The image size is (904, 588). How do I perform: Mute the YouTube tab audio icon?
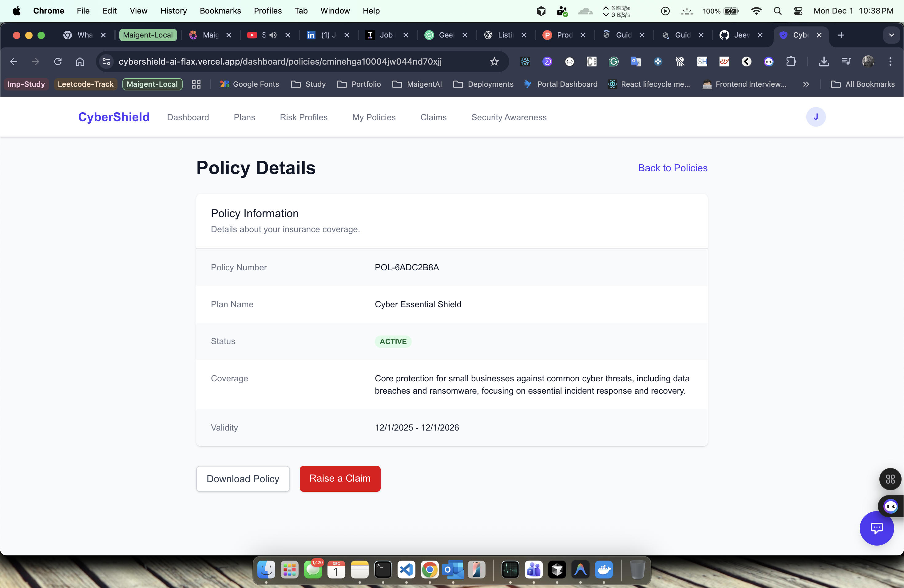point(273,35)
